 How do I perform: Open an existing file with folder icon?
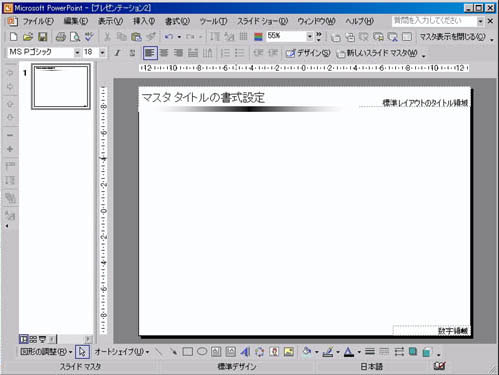click(28, 37)
